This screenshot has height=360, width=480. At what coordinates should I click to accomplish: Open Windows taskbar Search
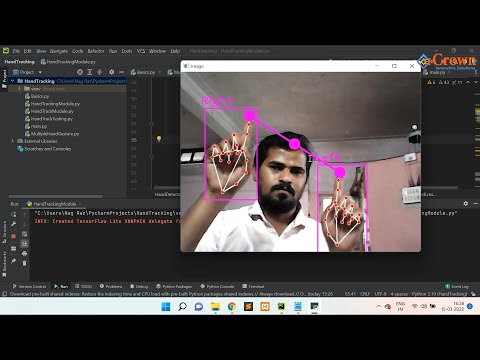[x=182, y=307]
